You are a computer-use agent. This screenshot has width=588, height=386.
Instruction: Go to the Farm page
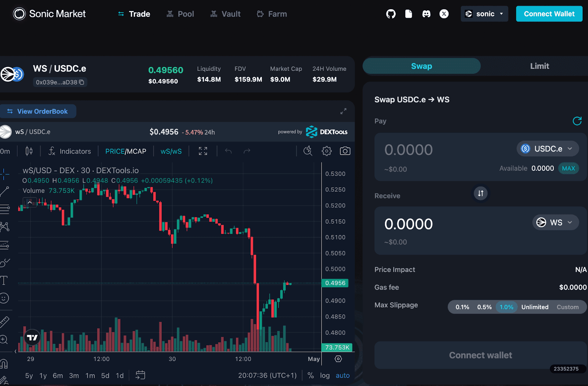coord(272,14)
